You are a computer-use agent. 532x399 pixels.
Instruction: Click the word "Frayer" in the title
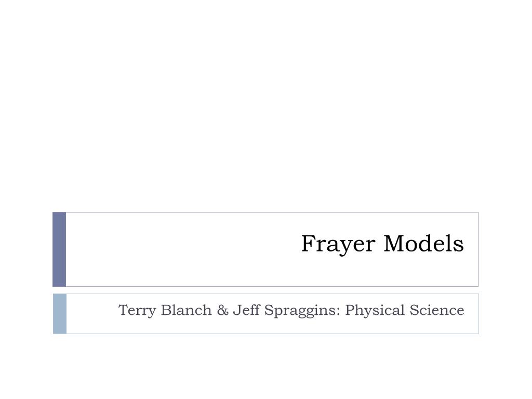[x=338, y=244]
